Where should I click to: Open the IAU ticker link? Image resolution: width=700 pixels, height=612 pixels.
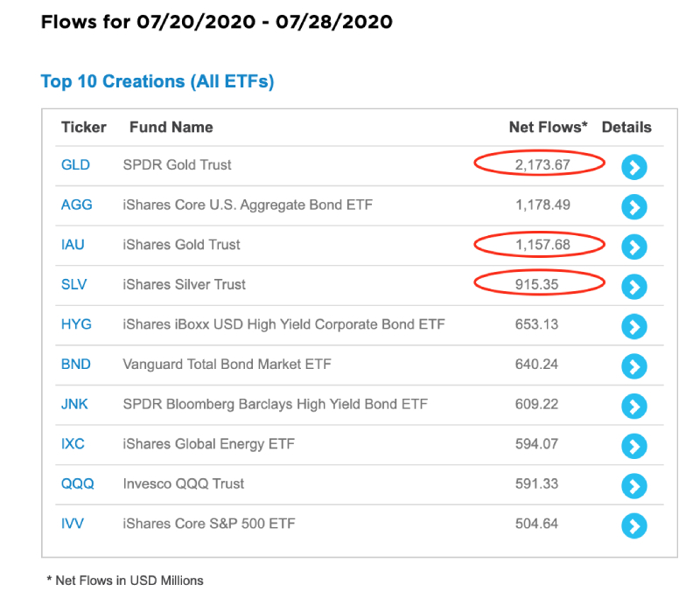[x=73, y=245]
